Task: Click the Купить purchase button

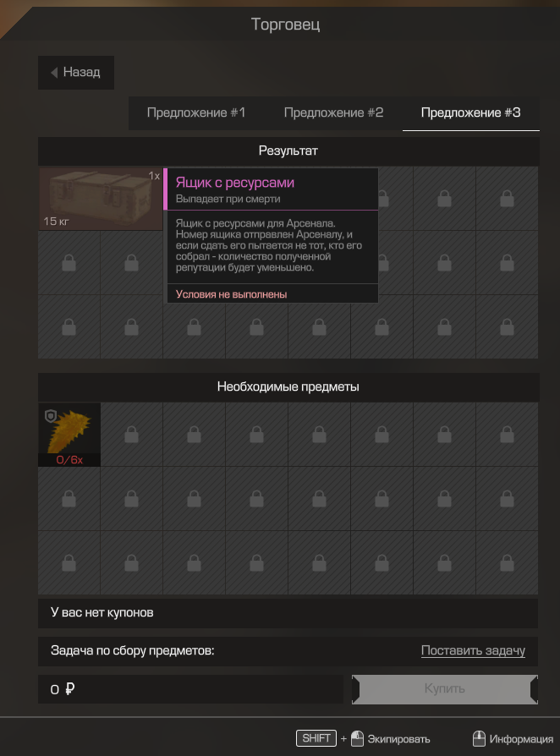Action: pyautogui.click(x=445, y=689)
